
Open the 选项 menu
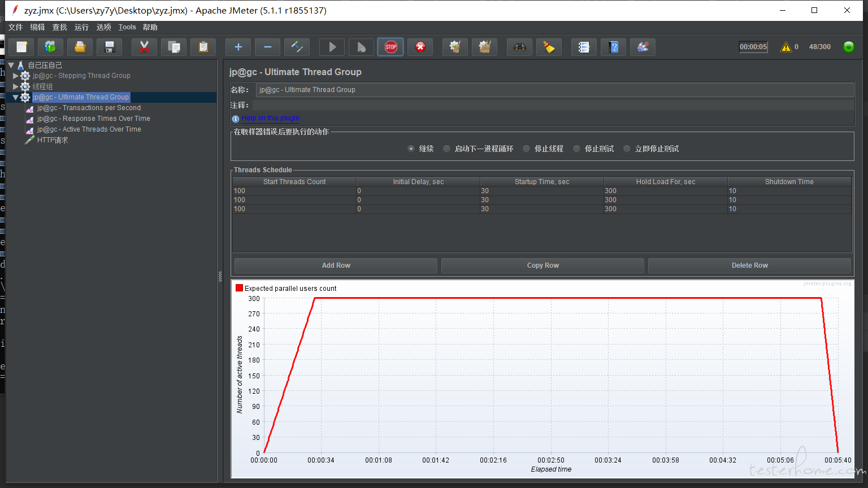point(103,27)
